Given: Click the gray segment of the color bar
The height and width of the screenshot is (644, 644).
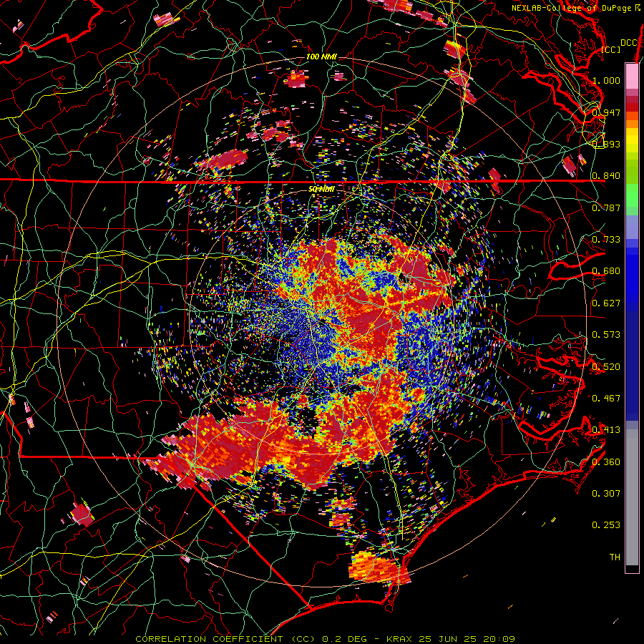Looking at the screenshot, I should (x=632, y=497).
